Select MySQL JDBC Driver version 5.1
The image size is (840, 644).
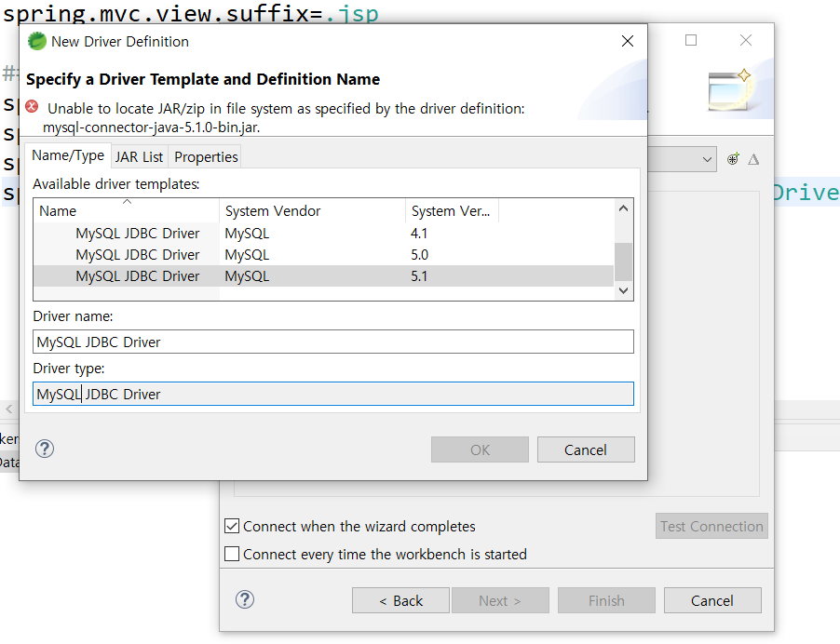[x=323, y=276]
